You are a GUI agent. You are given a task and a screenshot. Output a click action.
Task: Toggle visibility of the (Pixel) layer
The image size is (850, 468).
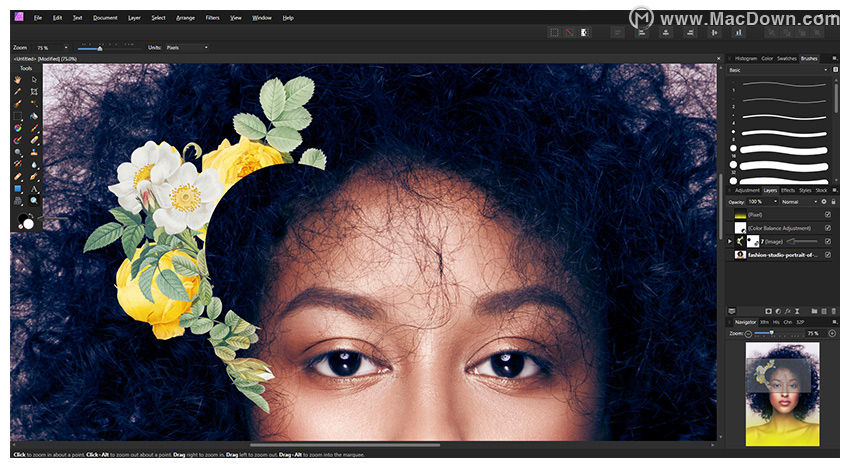828,215
